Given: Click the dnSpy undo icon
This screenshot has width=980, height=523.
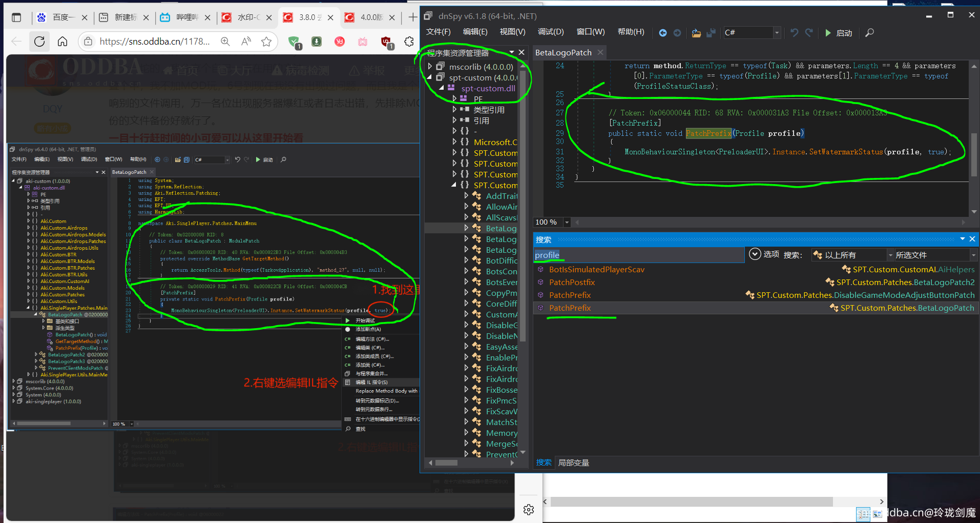Looking at the screenshot, I should coord(794,33).
